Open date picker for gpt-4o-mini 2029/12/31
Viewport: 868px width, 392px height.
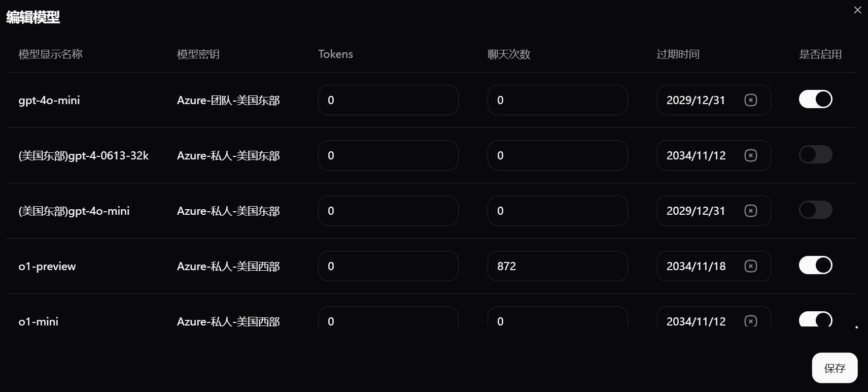696,100
